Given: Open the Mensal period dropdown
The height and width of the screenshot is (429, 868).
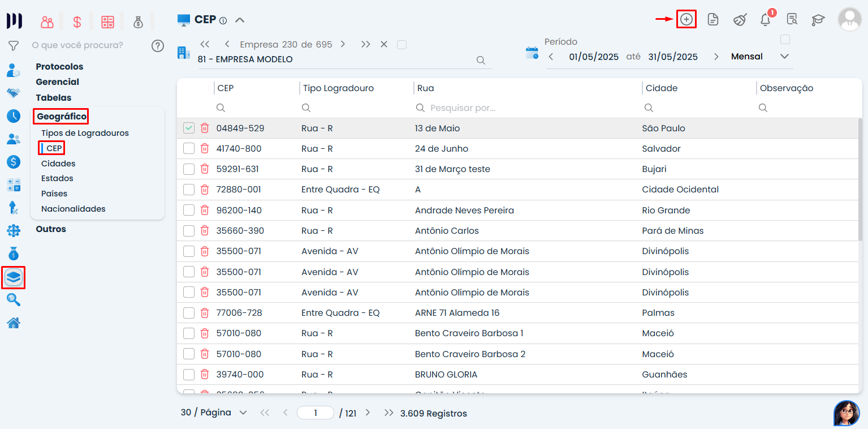Looking at the screenshot, I should 784,57.
